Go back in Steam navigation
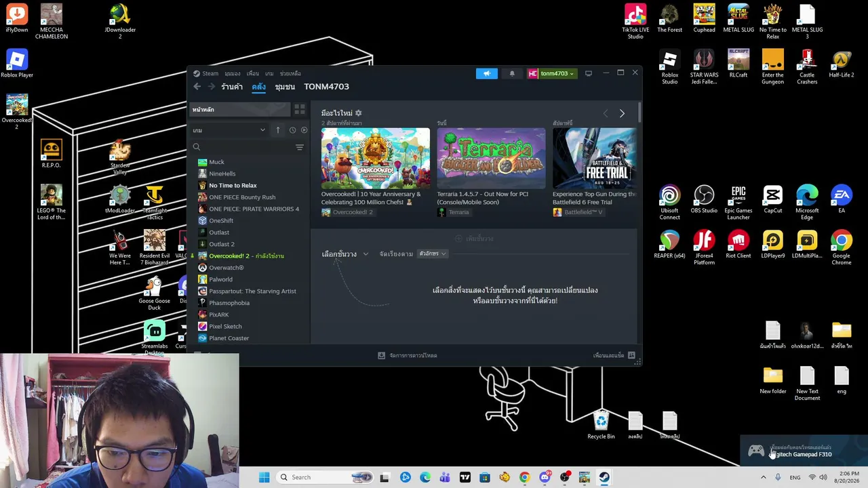Image resolution: width=868 pixels, height=488 pixels. [197, 87]
